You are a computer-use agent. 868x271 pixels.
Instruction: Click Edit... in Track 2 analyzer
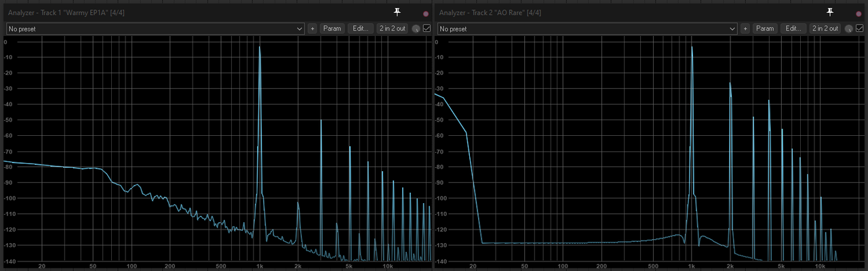click(x=793, y=29)
